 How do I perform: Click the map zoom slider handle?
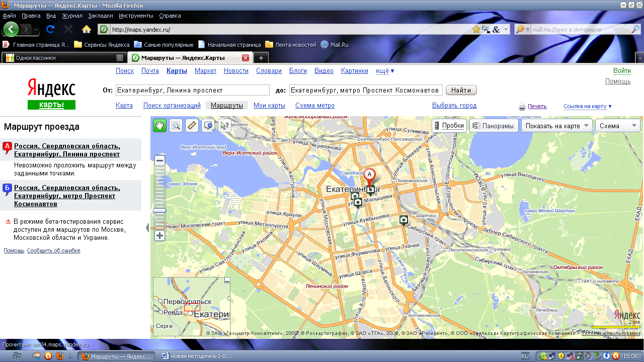pyautogui.click(x=160, y=210)
